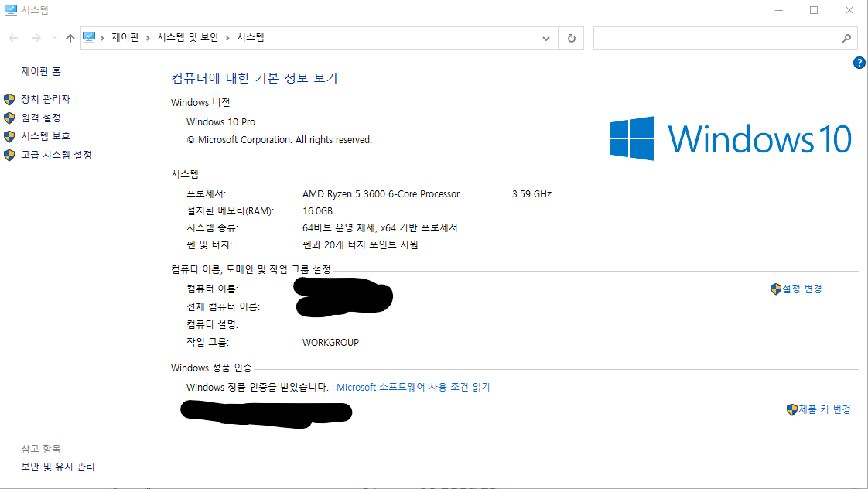Screen dimensions: 868x489
Task: Expand chevron after 시스템 및 보안 breadcrumb
Action: coord(227,38)
